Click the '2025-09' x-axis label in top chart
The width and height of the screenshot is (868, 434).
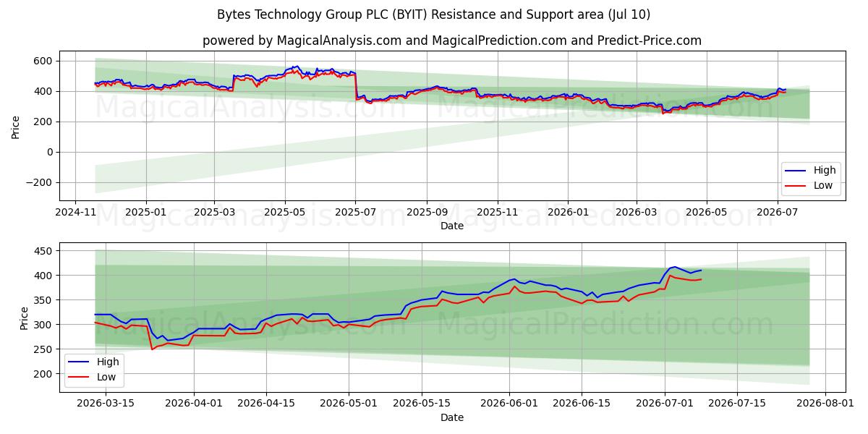point(427,212)
